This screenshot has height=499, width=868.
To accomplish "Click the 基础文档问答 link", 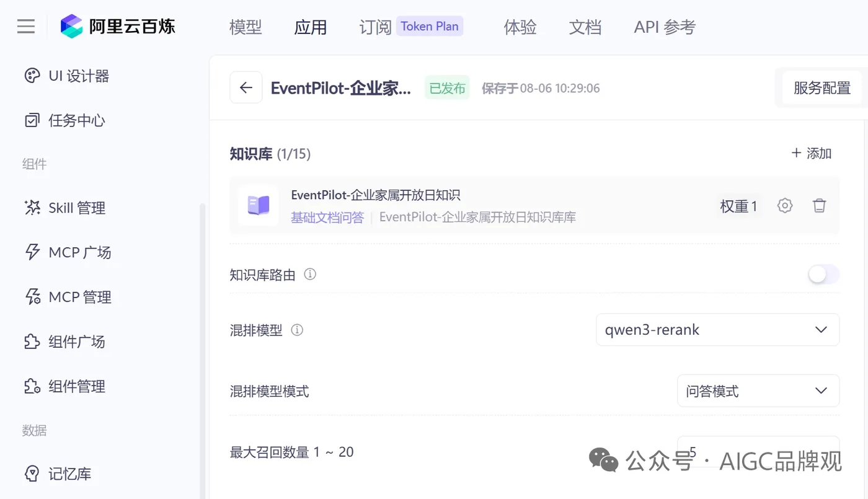I will (327, 218).
